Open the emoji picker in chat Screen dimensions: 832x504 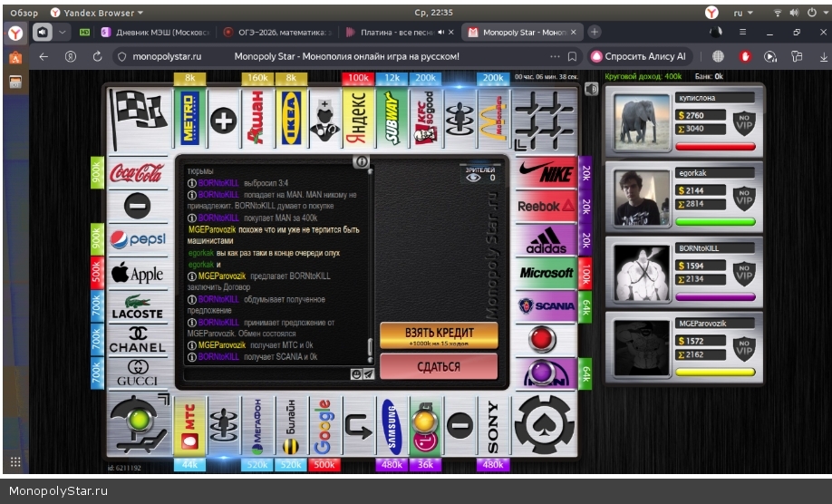pyautogui.click(x=356, y=373)
